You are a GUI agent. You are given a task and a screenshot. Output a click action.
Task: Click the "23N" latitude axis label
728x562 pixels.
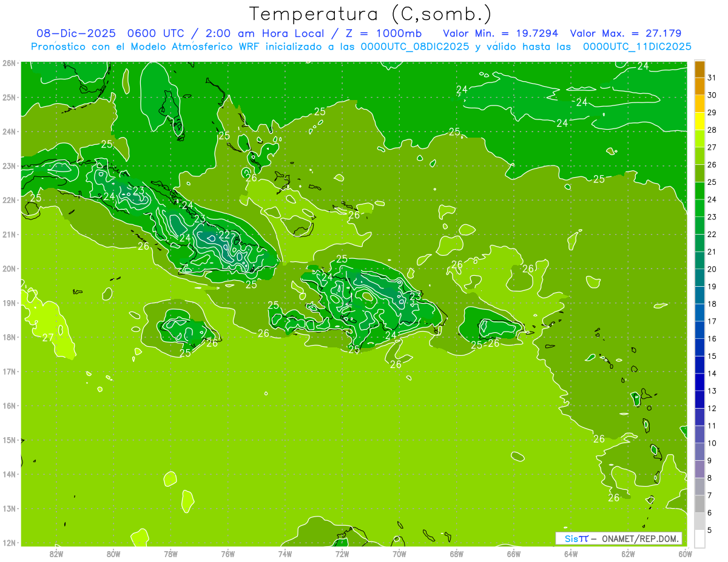click(8, 166)
